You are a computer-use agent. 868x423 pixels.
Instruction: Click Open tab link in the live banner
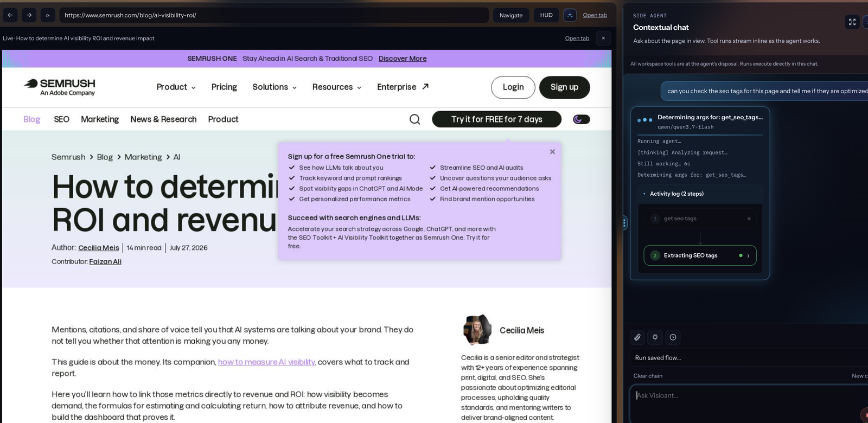577,39
